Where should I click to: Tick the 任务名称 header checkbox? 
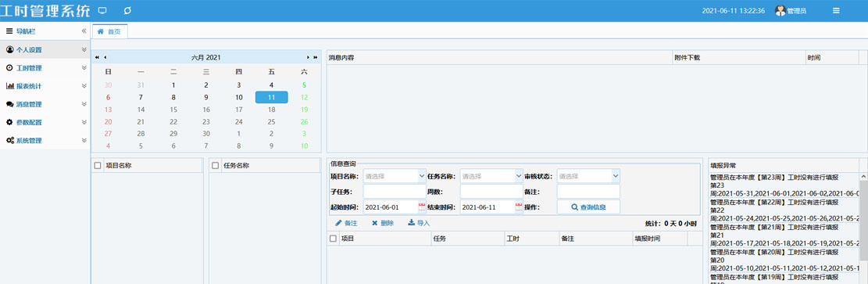click(x=216, y=165)
